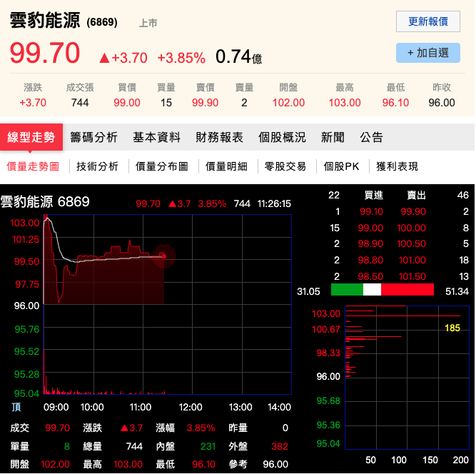This screenshot has width=476, height=474.
Task: Click the 賣價 value 99.90 in summary
Action: click(206, 103)
